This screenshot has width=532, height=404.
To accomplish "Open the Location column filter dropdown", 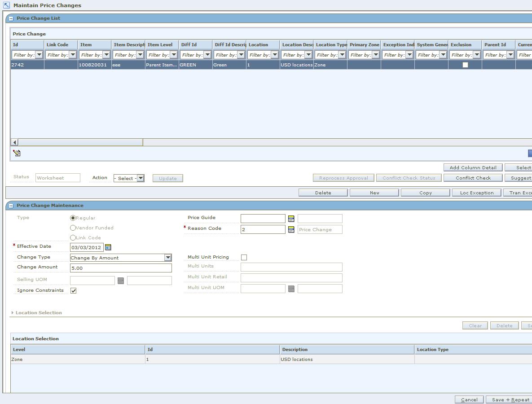I will 275,55.
